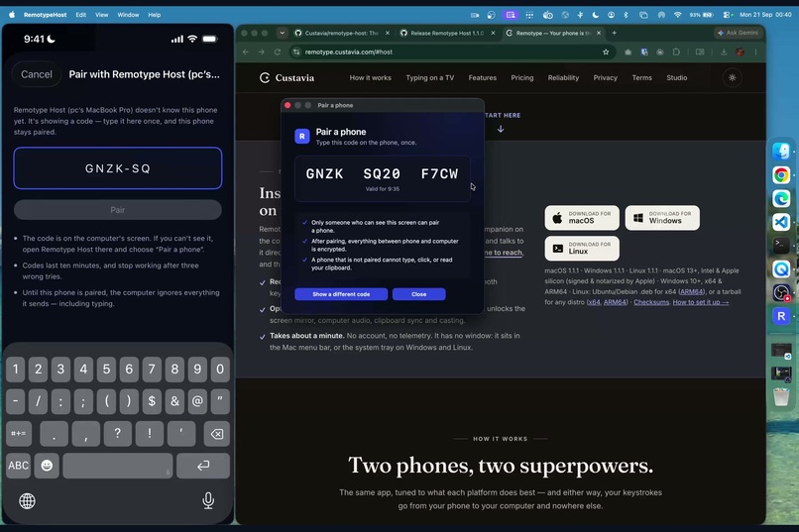Close the Remotype browser tab

pos(599,33)
